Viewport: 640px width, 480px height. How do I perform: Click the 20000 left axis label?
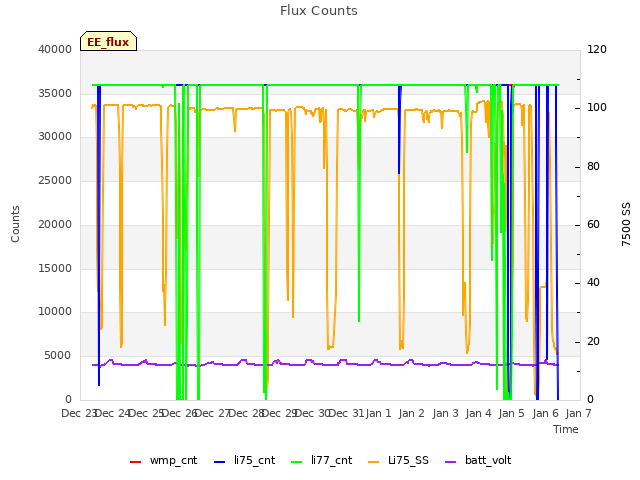point(55,224)
